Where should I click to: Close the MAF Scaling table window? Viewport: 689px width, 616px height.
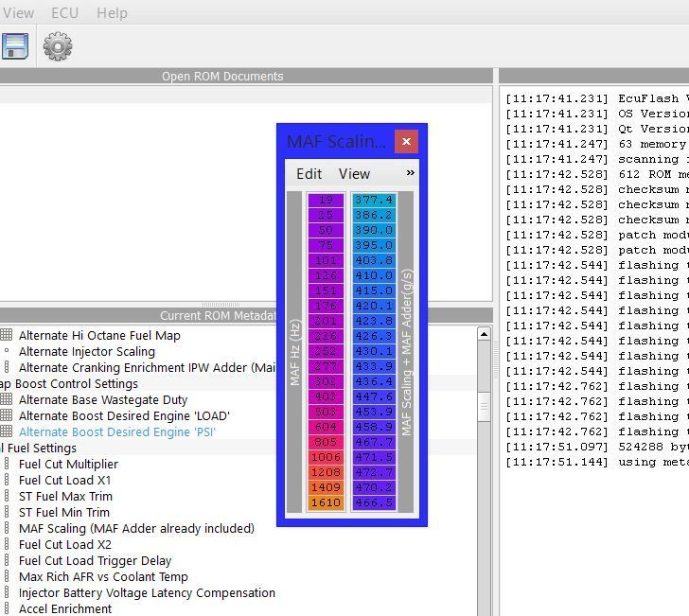[x=406, y=141]
